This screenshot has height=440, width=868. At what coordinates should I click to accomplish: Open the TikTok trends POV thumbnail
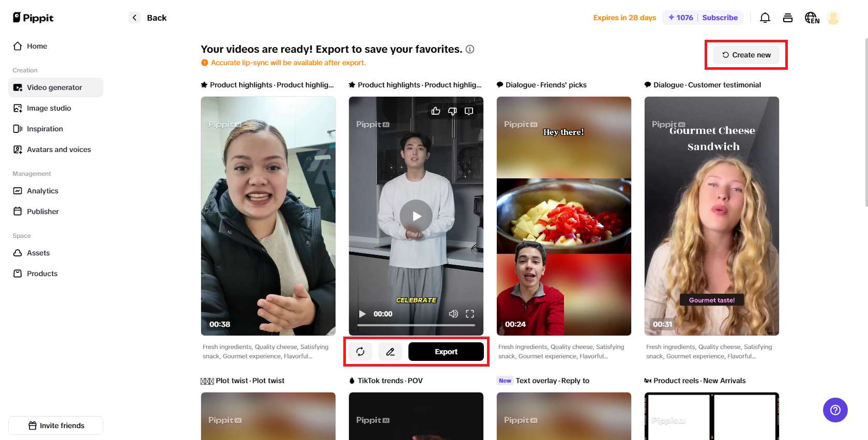[416, 416]
